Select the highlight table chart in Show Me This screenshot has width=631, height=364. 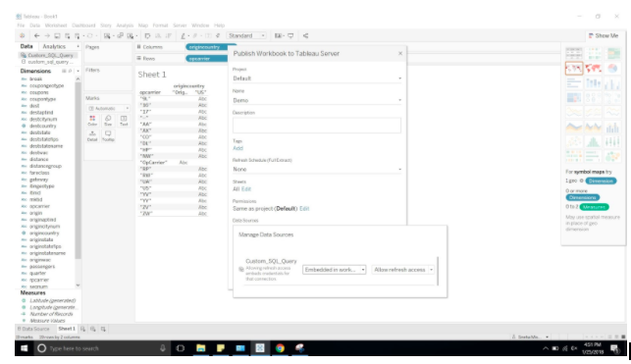point(612,53)
